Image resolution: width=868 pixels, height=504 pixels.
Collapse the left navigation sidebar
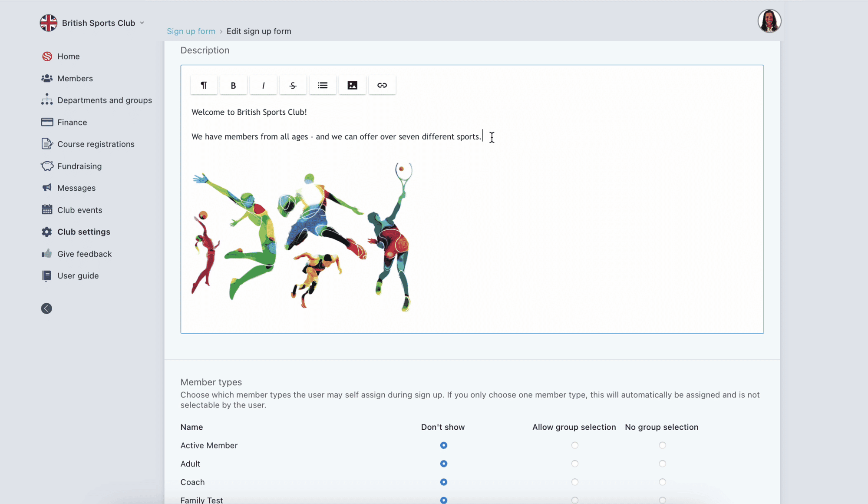(x=46, y=308)
